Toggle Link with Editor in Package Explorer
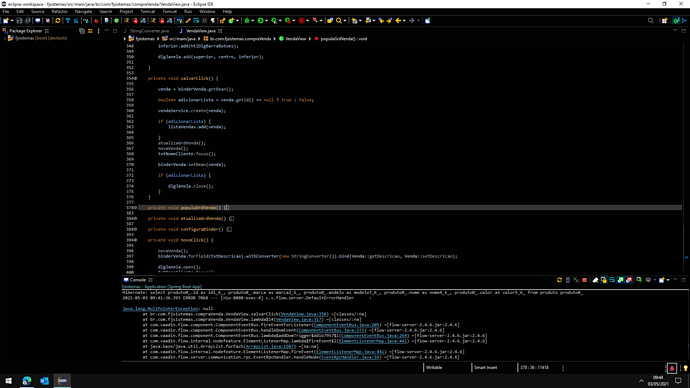Screen dimensions: 690x388 coord(90,31)
